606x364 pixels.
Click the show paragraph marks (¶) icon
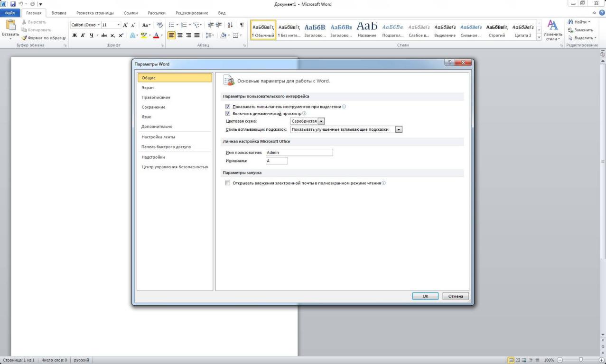pyautogui.click(x=242, y=25)
